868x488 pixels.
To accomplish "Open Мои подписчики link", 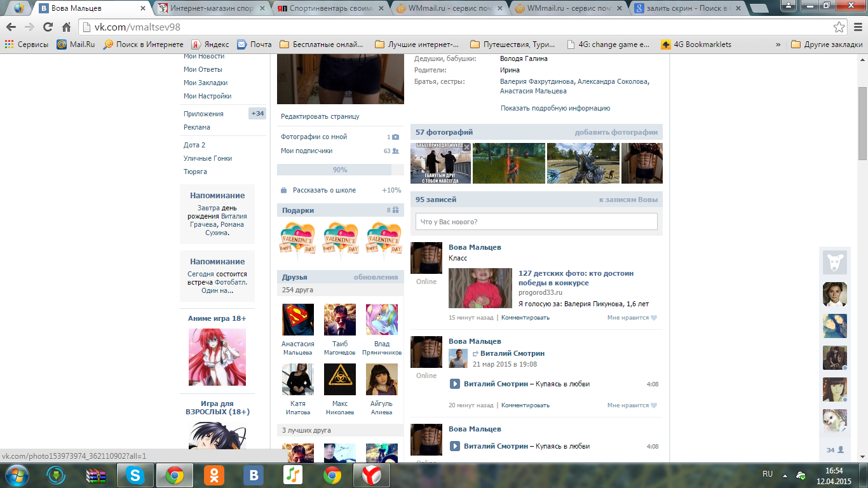I will 307,151.
